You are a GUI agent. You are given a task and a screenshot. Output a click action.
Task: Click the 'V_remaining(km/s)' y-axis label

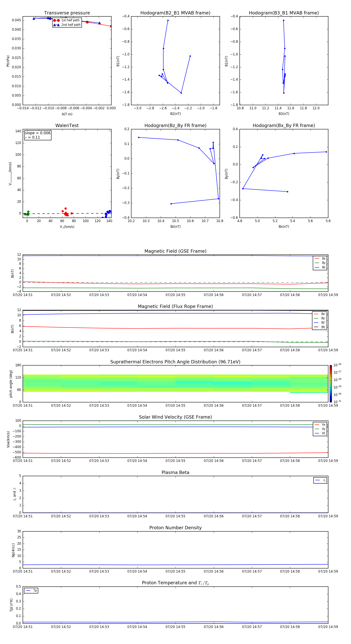click(10, 173)
